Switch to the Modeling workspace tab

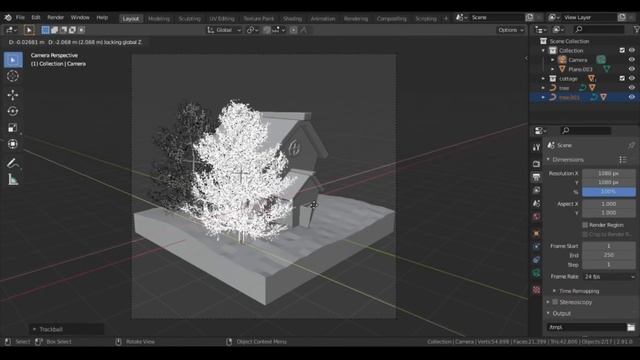pyautogui.click(x=159, y=19)
